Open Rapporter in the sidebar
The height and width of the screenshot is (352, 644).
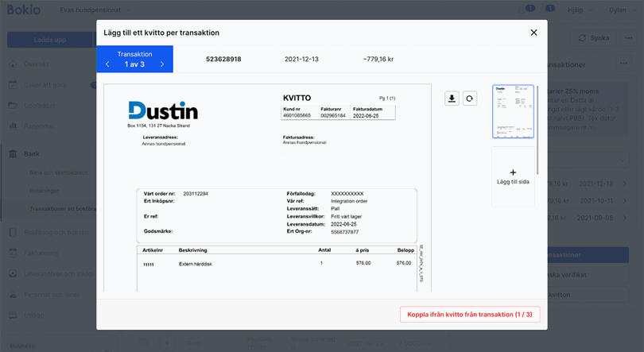click(x=38, y=126)
